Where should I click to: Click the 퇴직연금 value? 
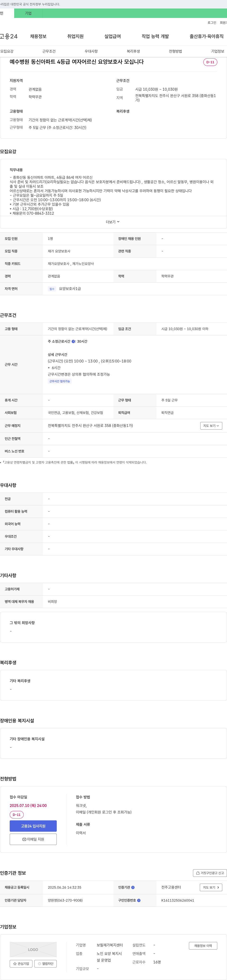point(167,413)
